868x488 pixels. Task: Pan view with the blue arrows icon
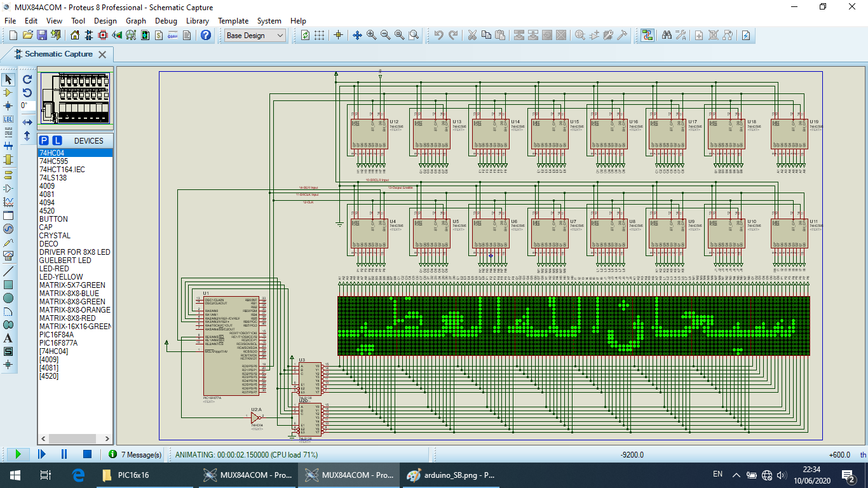click(357, 36)
